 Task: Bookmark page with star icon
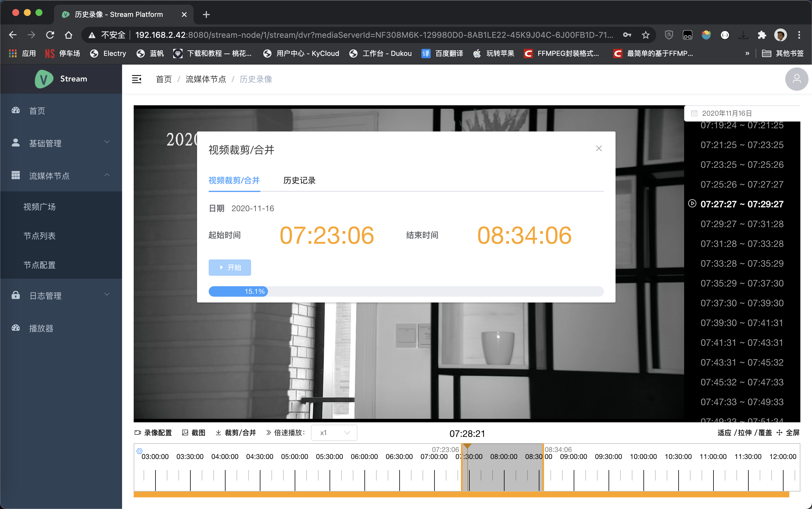click(x=645, y=35)
